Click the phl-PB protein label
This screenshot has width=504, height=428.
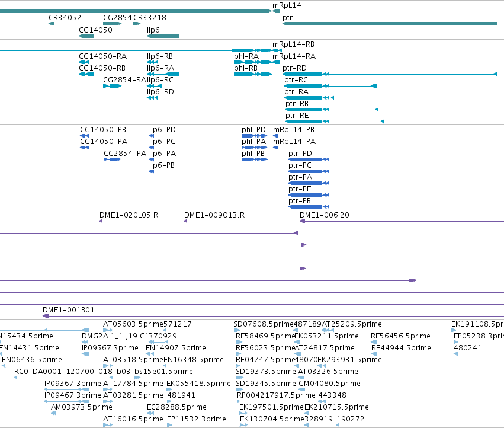253,154
